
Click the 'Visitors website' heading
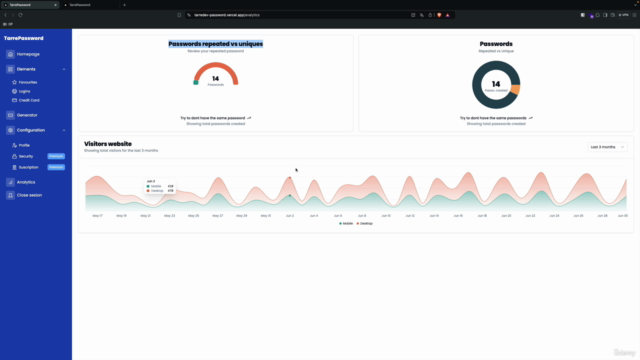(x=108, y=144)
